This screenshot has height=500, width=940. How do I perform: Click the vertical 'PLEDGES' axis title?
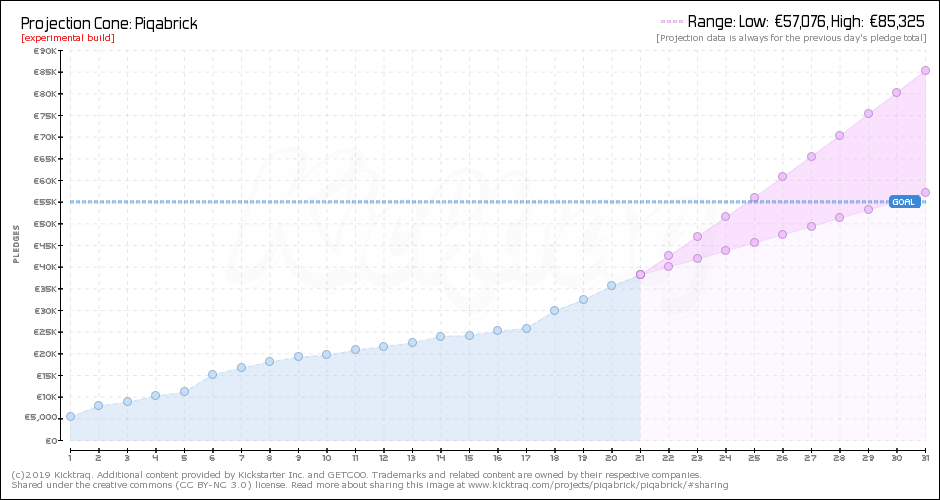coord(16,245)
